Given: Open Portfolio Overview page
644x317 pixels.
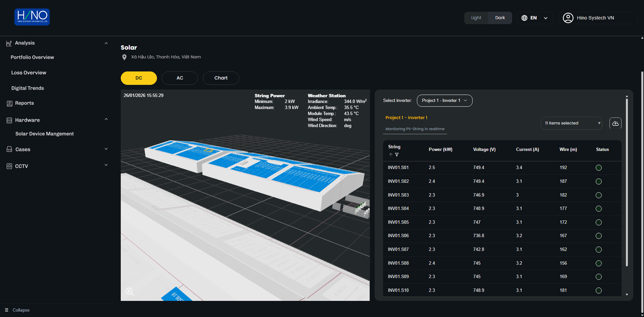Looking at the screenshot, I should 32,57.
